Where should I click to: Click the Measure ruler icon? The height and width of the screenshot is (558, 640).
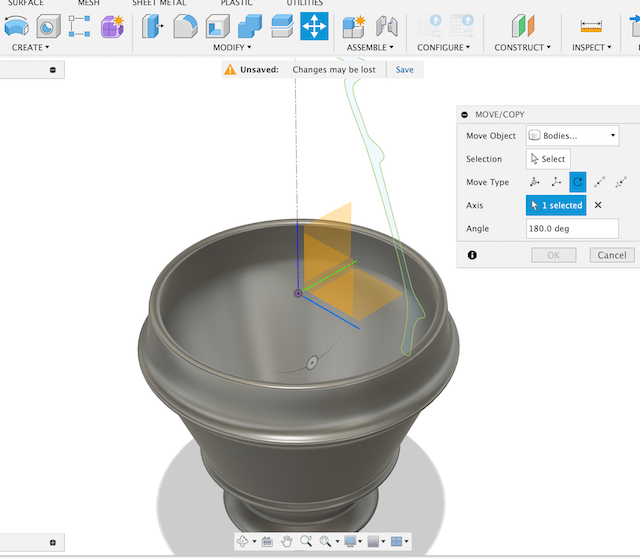(x=591, y=26)
